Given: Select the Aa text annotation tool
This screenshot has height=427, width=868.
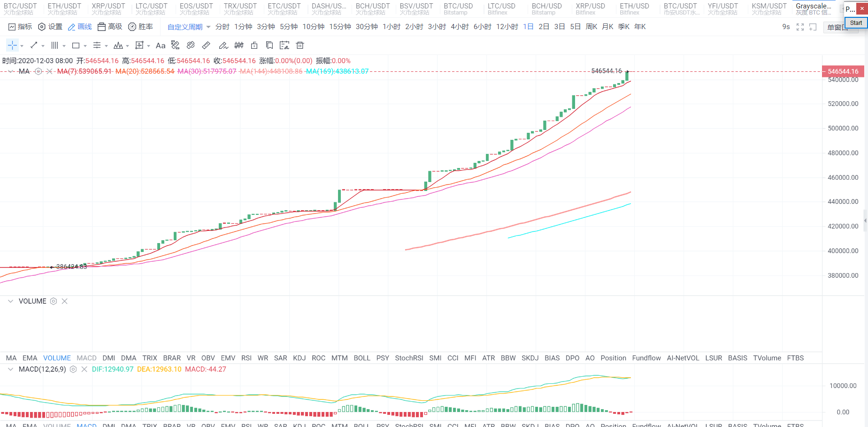Looking at the screenshot, I should (x=161, y=46).
